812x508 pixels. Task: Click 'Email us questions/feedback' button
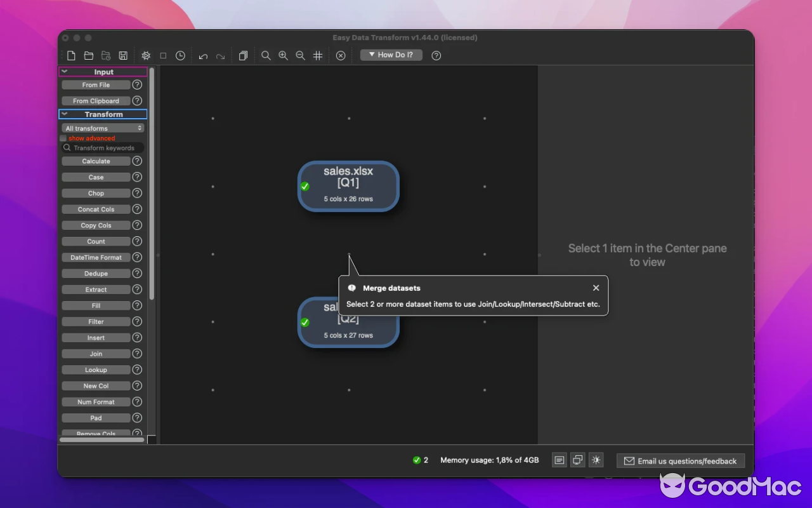(680, 461)
